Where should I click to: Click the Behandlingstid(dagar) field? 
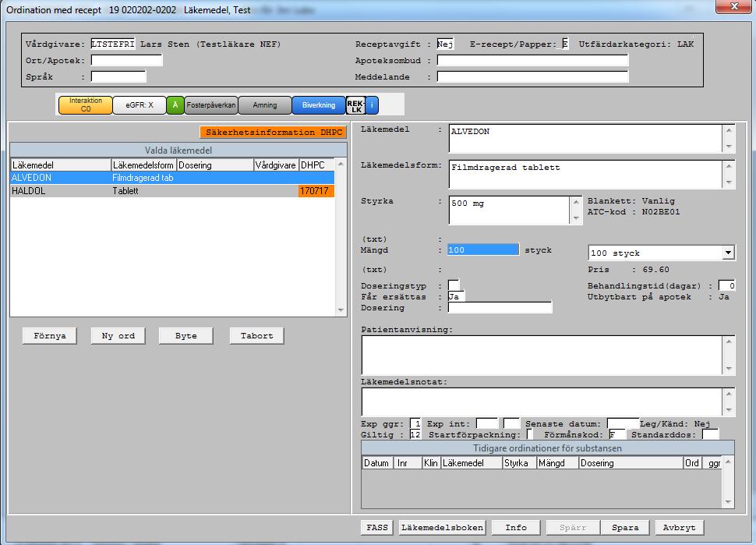[727, 285]
